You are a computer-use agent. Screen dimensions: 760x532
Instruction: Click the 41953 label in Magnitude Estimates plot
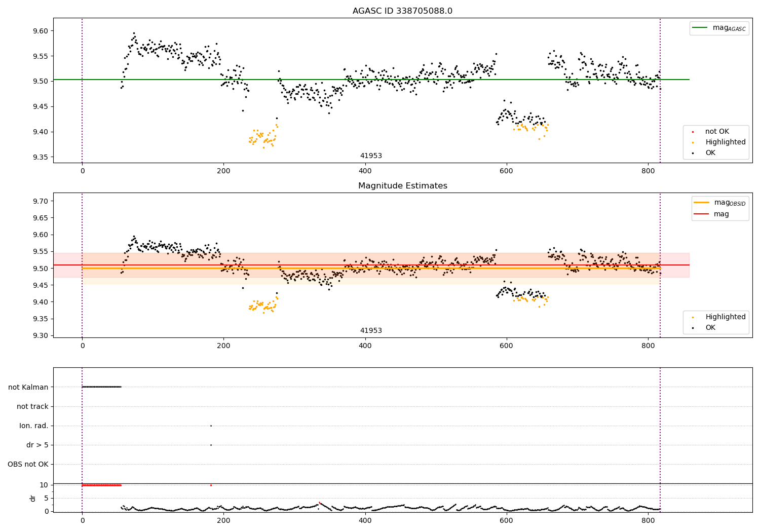pos(371,331)
